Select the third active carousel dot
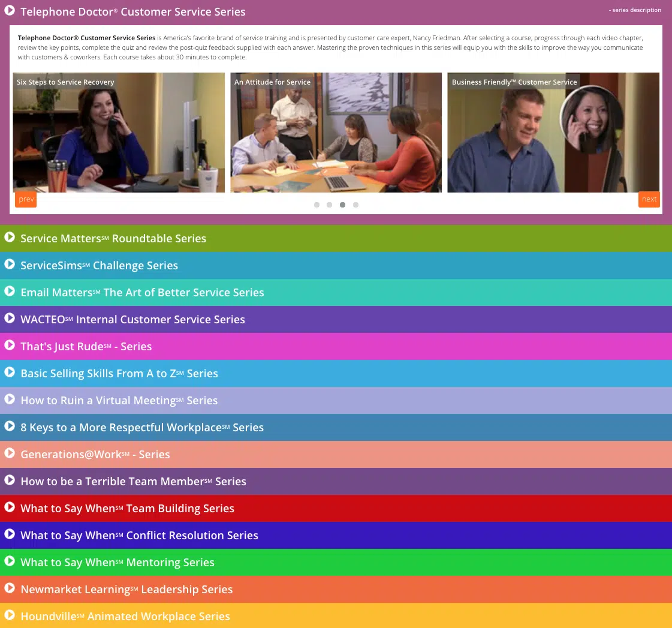672x628 pixels. click(342, 205)
